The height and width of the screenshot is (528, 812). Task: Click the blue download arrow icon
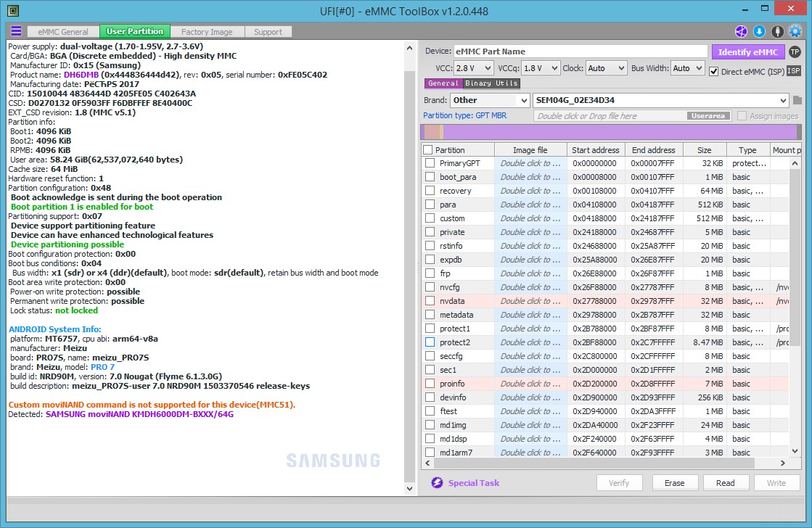pyautogui.click(x=759, y=32)
